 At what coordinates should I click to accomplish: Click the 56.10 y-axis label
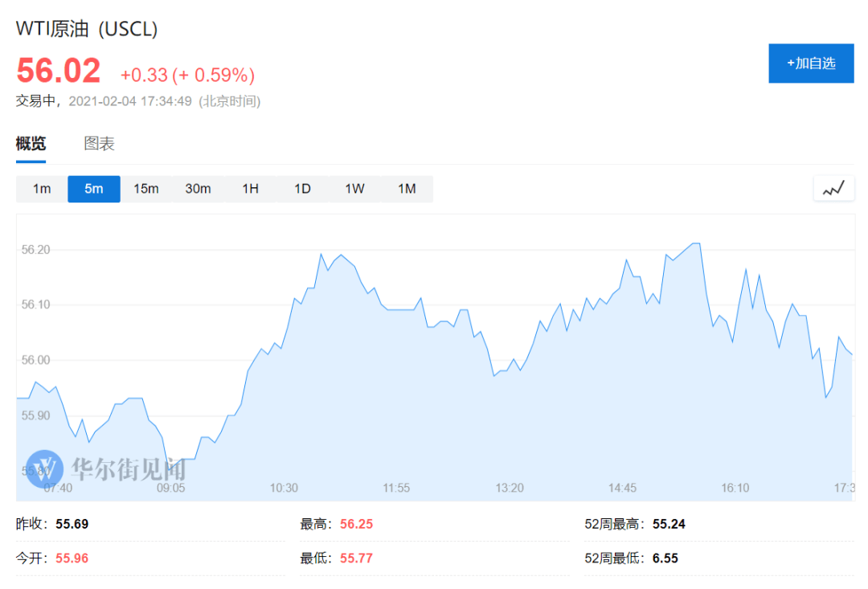(36, 305)
